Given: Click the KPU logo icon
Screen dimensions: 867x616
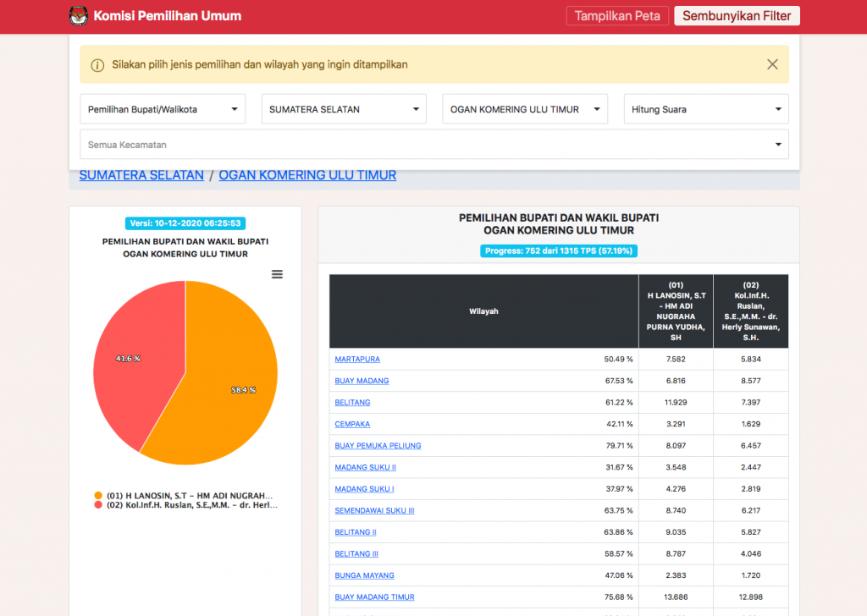Looking at the screenshot, I should pos(78,16).
